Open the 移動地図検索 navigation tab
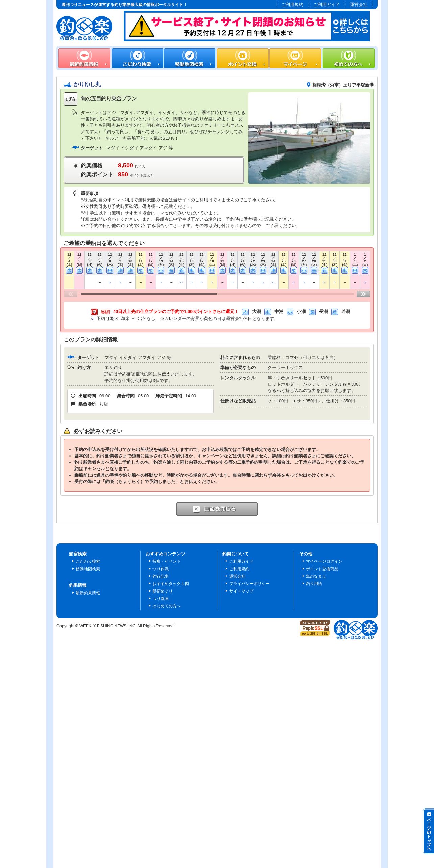Viewport: 434px width, 868px height. click(x=190, y=58)
